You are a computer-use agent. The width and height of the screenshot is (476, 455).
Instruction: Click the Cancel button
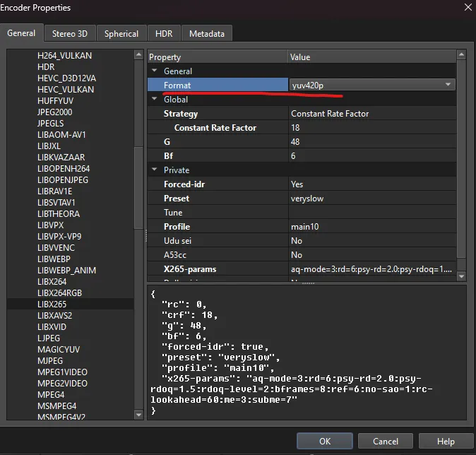click(386, 441)
